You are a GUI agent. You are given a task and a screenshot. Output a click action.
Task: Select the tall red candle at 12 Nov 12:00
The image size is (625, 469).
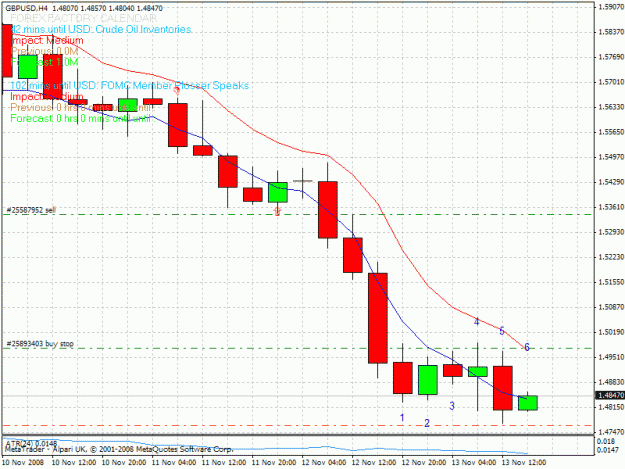(x=378, y=318)
